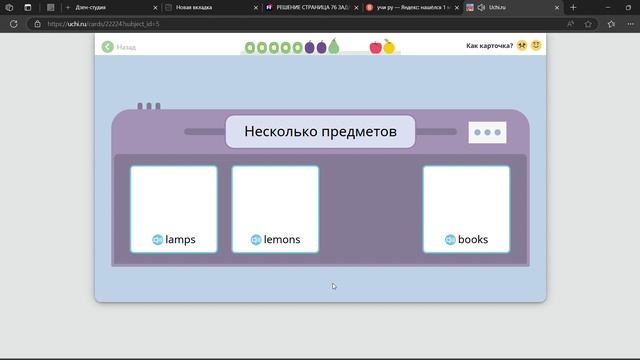The height and width of the screenshot is (360, 640).
Task: Switch to the учи ру Яндекс tab
Action: [412, 7]
